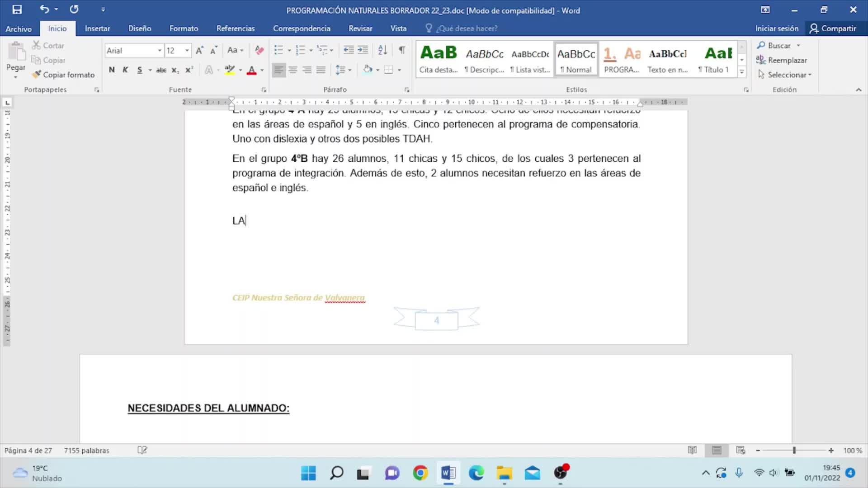Image resolution: width=868 pixels, height=488 pixels.
Task: Click the Sort A-Z icon
Action: click(x=382, y=50)
